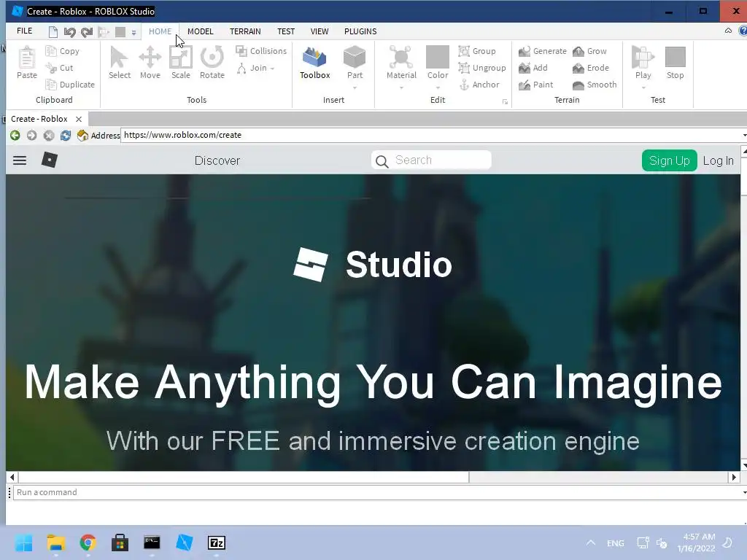Open the FILE menu
The width and height of the screenshot is (747, 560).
(x=24, y=31)
